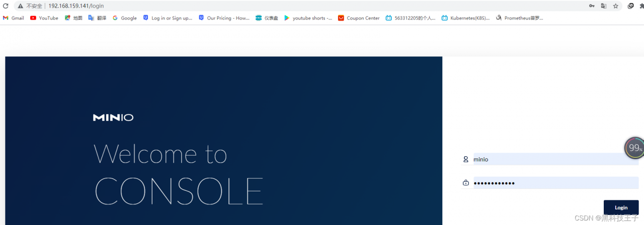Open the YouTube bookmark
This screenshot has height=225, width=644.
coord(44,18)
